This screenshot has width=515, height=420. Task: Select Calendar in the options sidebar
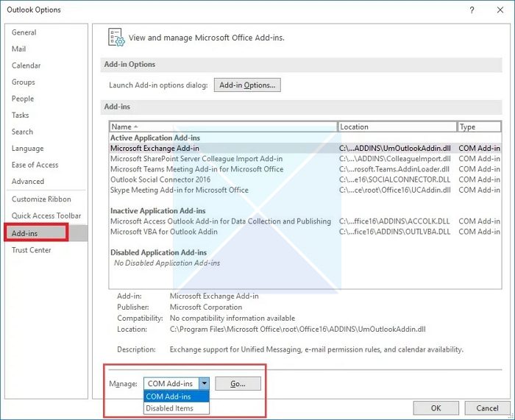26,65
